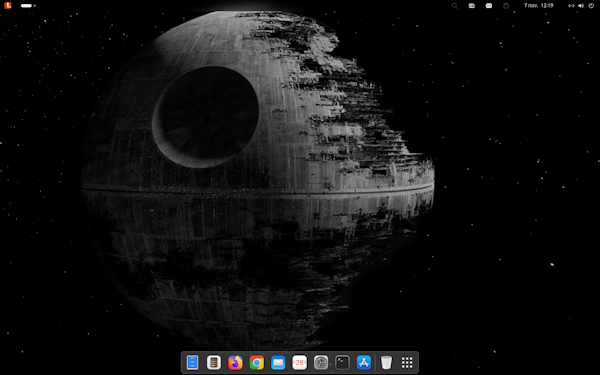Image resolution: width=600 pixels, height=375 pixels.
Task: Launch the Terminal from the dock
Action: click(x=342, y=362)
